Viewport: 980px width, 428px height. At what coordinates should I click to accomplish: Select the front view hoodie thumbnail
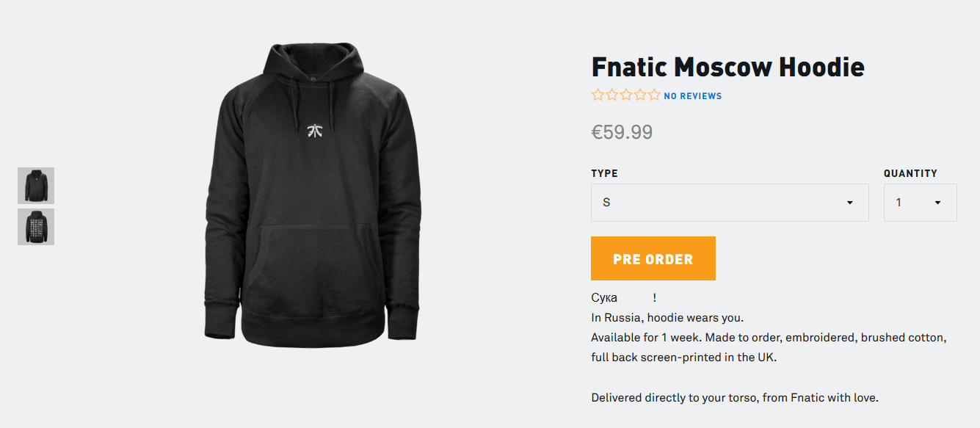(36, 186)
